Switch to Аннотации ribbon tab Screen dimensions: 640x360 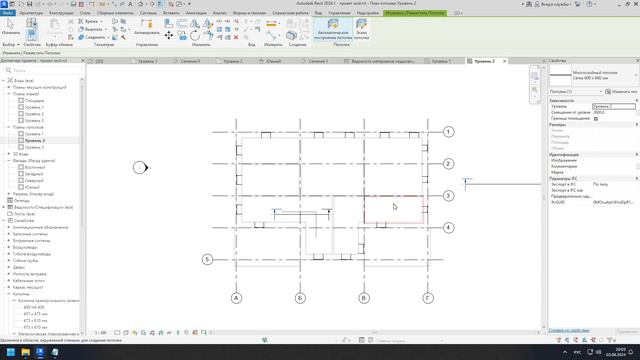coord(196,13)
